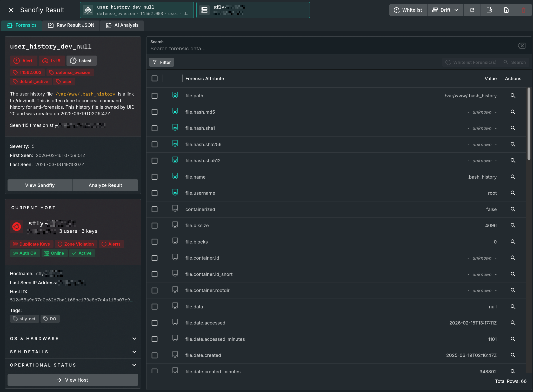Click the download file icon in toolbar
Screen dimensions: 533x392
coord(506,10)
